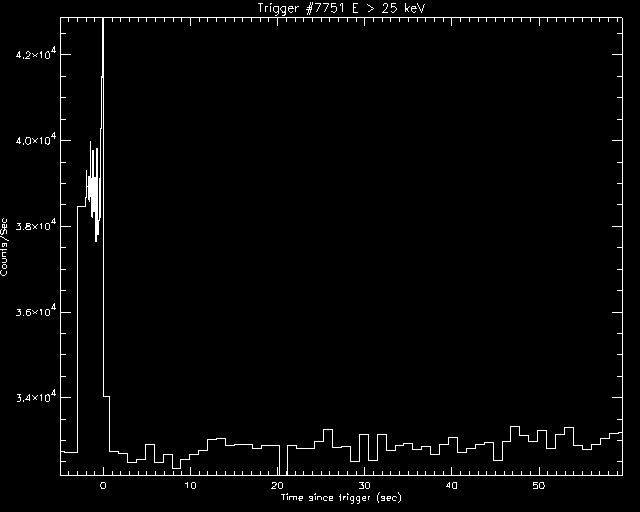The height and width of the screenshot is (512, 640).
Task: Click the x-axis label 'Time since trigger (sec)'
Action: click(341, 498)
